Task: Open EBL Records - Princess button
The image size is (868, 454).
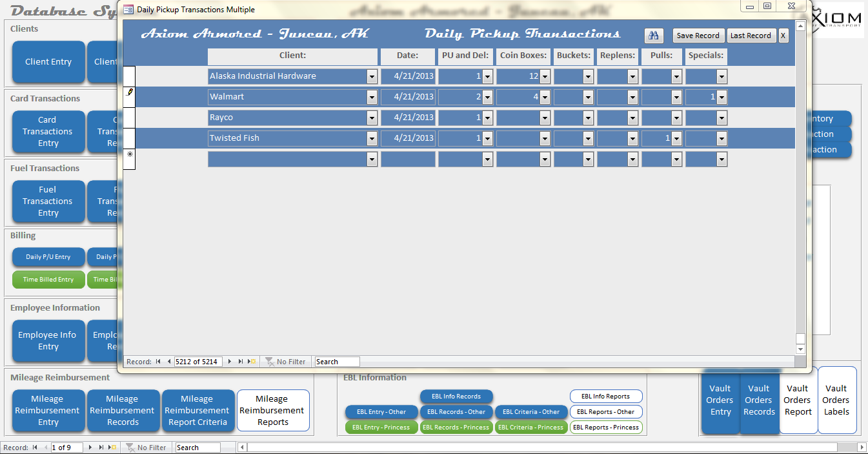Action: [456, 428]
